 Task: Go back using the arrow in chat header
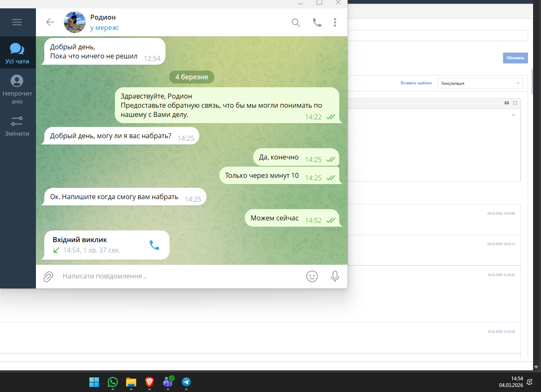click(x=50, y=22)
